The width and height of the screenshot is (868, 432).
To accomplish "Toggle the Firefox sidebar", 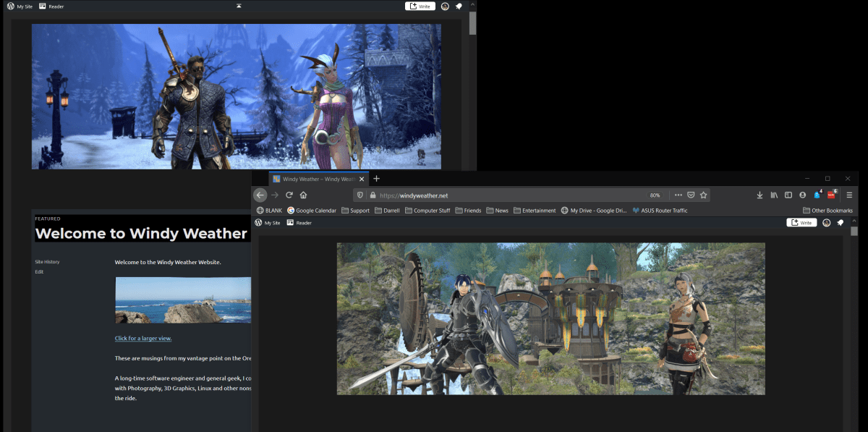I will click(x=788, y=195).
